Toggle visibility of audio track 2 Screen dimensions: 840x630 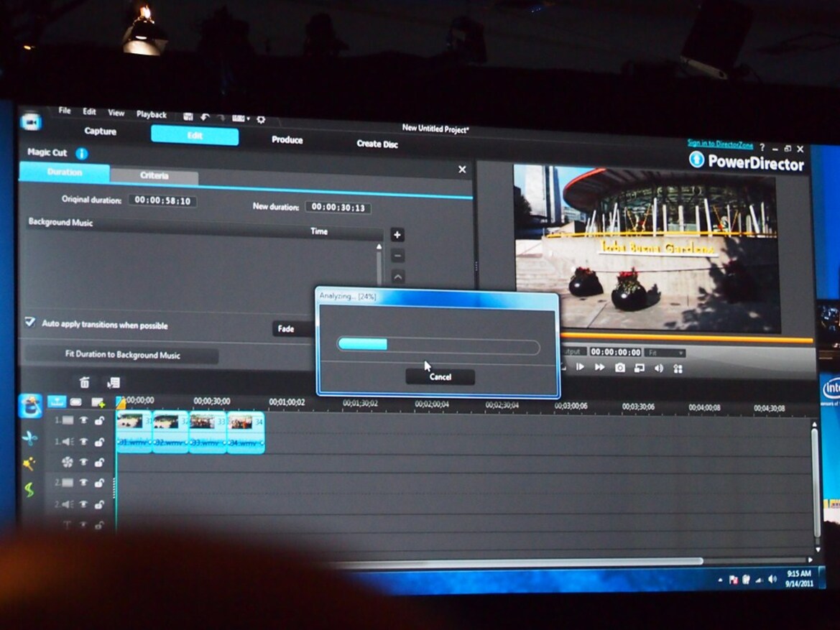click(83, 504)
